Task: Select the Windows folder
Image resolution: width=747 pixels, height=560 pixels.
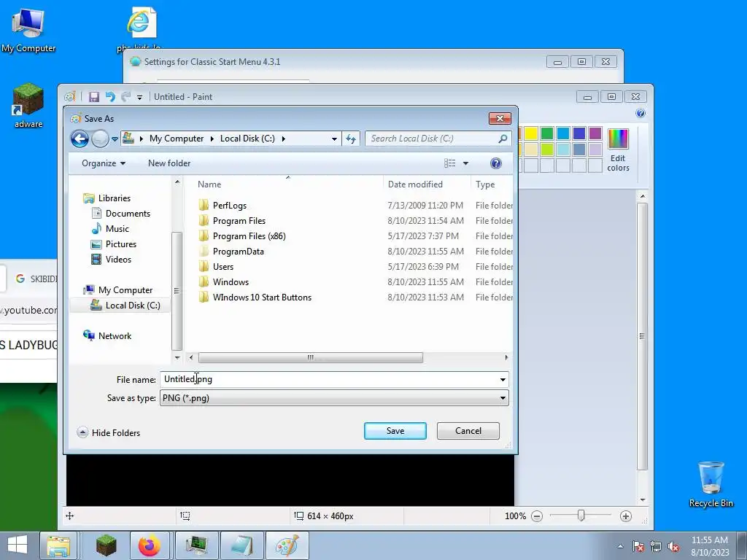Action: [x=231, y=281]
